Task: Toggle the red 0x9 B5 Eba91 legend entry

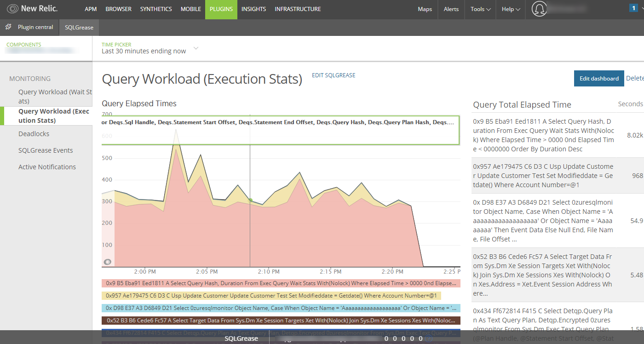Action: [281, 283]
